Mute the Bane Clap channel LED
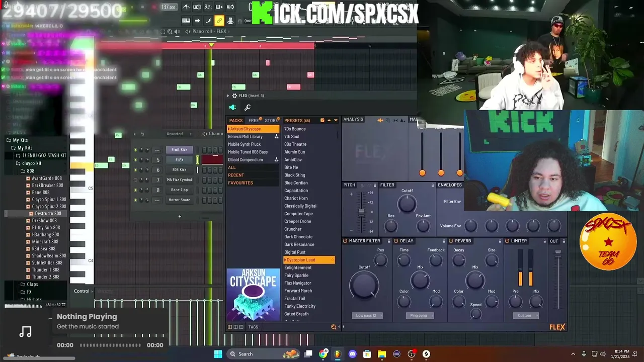 (135, 190)
